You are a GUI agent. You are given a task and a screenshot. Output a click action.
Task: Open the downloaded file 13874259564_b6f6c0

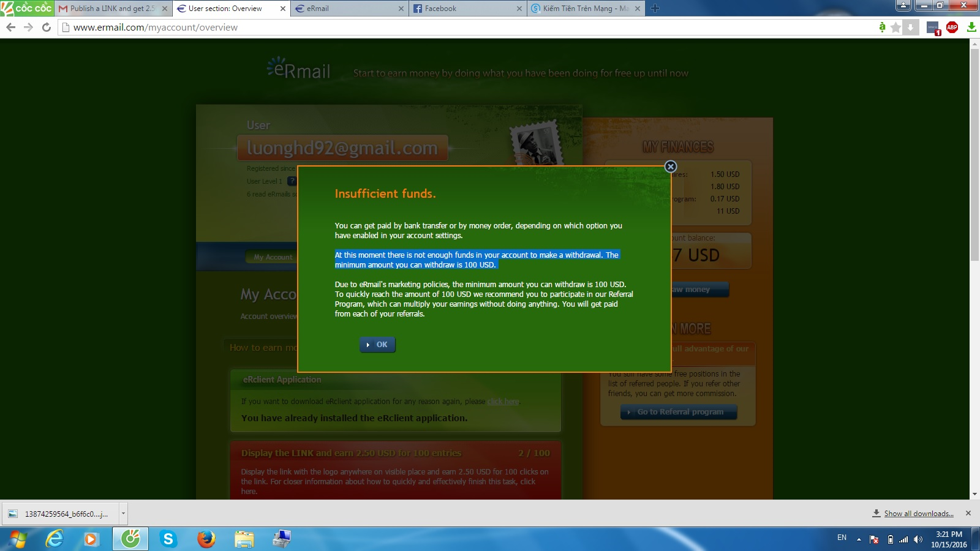coord(60,514)
